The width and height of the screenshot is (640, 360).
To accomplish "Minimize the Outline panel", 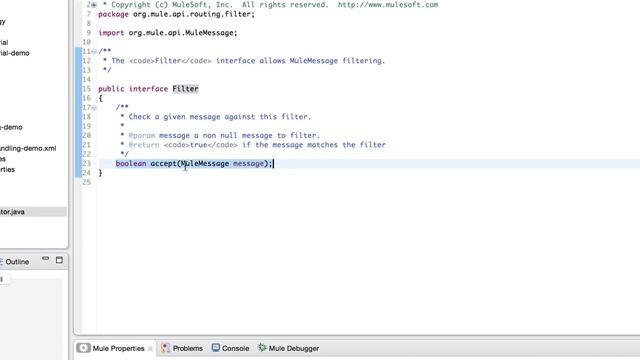I will click(45, 259).
